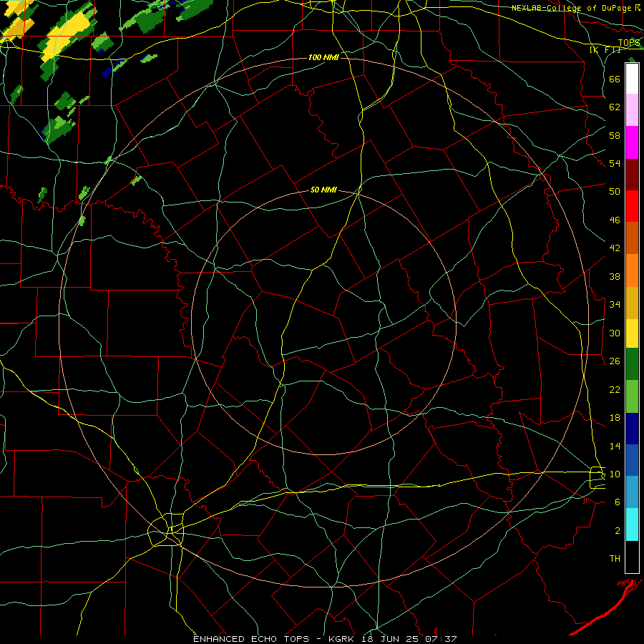
Task: Click the legend value 18
Action: (x=615, y=418)
